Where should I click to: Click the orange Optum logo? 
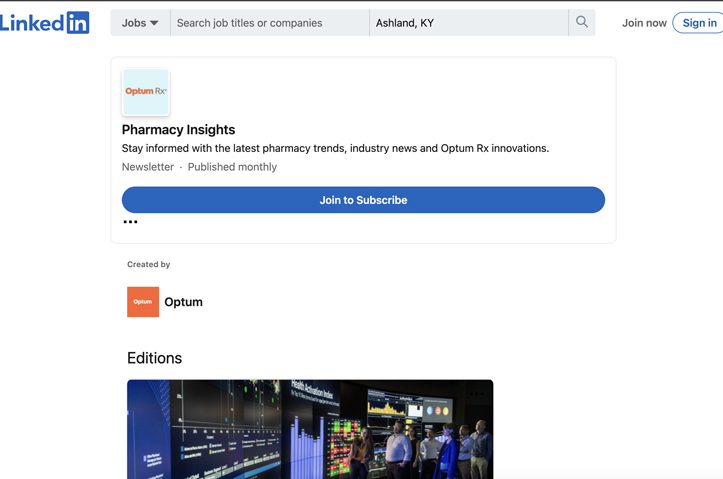pyautogui.click(x=143, y=302)
